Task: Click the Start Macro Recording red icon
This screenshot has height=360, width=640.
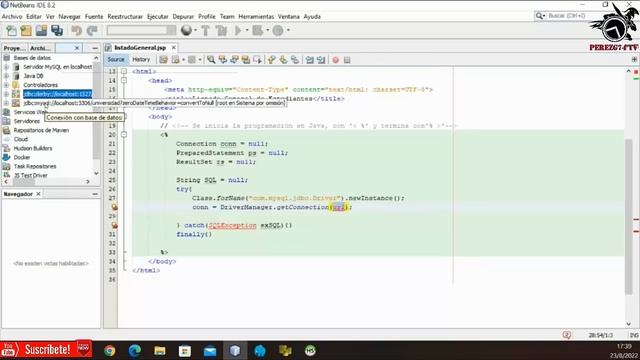Action: [x=336, y=60]
